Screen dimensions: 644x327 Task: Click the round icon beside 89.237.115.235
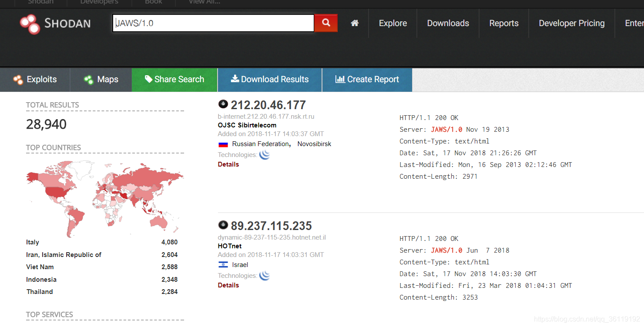point(223,225)
